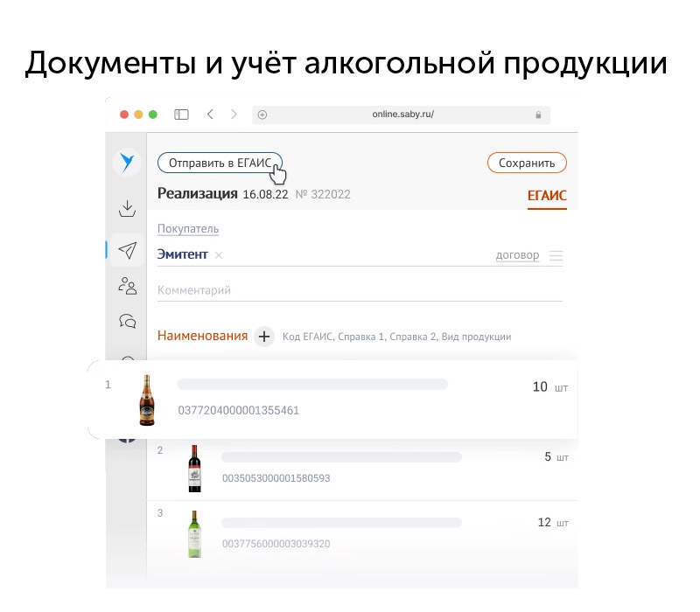Click the plus icon in address bar
Image resolution: width=700 pixels, height=612 pixels.
point(262,115)
